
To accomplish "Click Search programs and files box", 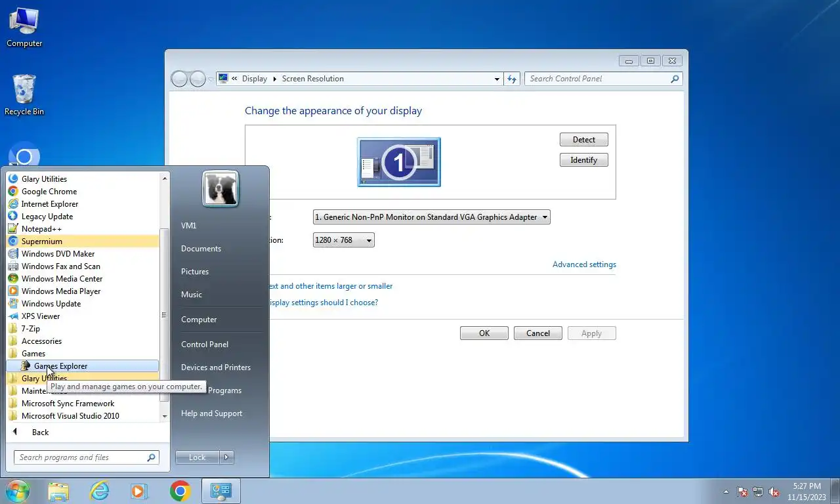I will click(x=86, y=457).
